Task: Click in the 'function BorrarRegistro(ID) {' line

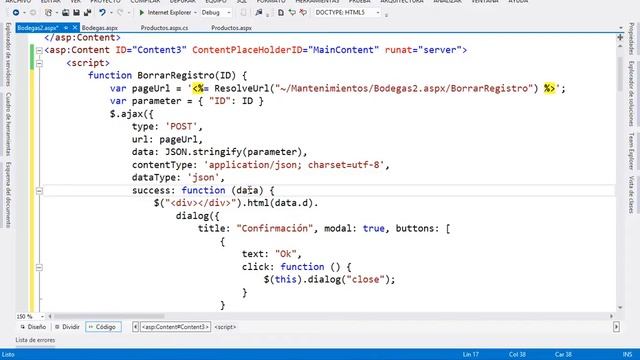Action: (168, 76)
